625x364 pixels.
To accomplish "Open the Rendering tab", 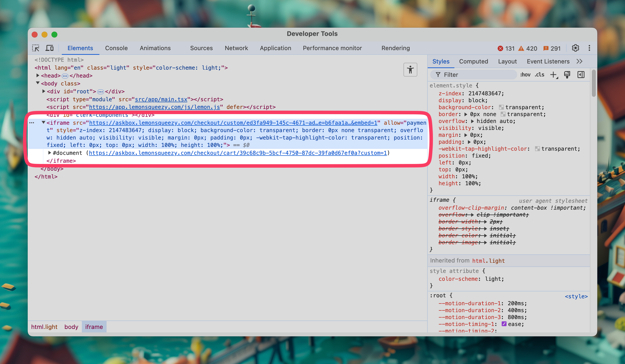I will coord(396,48).
